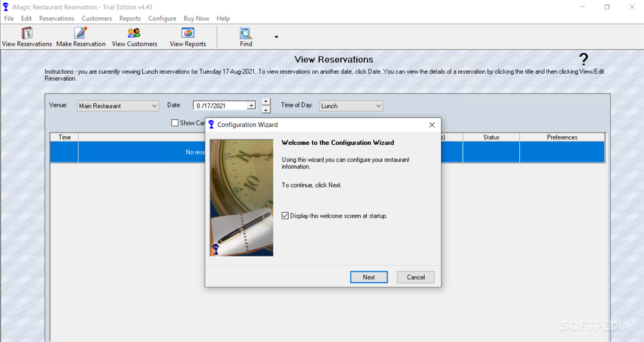644x342 pixels.
Task: Open the Reservations menu
Action: [57, 19]
